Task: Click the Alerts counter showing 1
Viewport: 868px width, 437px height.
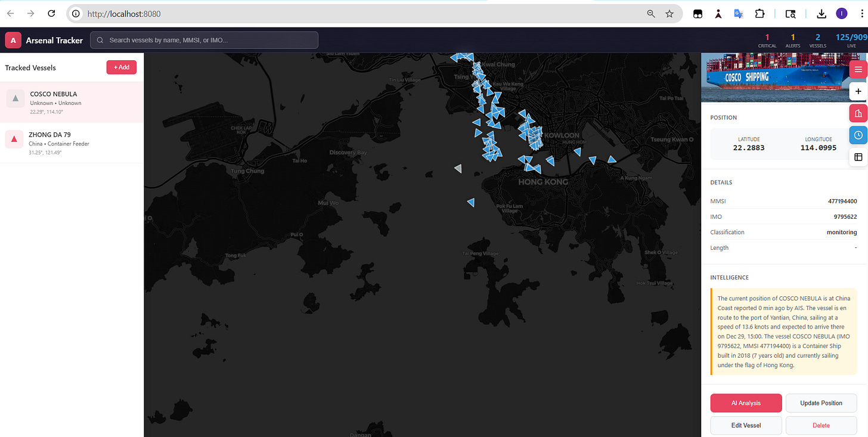Action: [x=793, y=41]
